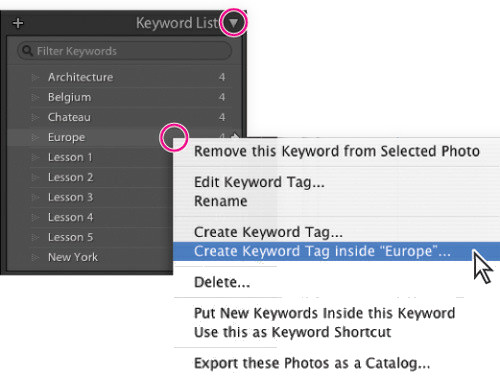Collapse the Keyword List panel triangle
Image resolution: width=500 pixels, height=377 pixels.
pos(233,23)
